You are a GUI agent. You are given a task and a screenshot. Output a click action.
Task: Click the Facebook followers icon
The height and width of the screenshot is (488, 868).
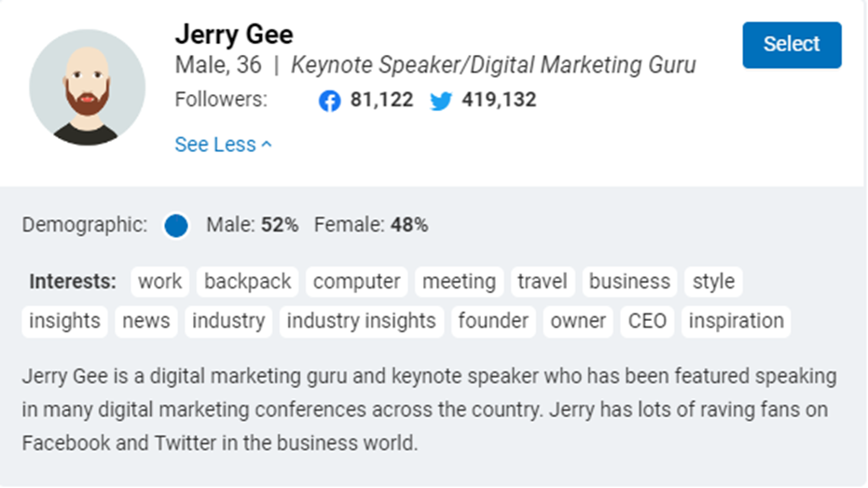(329, 101)
